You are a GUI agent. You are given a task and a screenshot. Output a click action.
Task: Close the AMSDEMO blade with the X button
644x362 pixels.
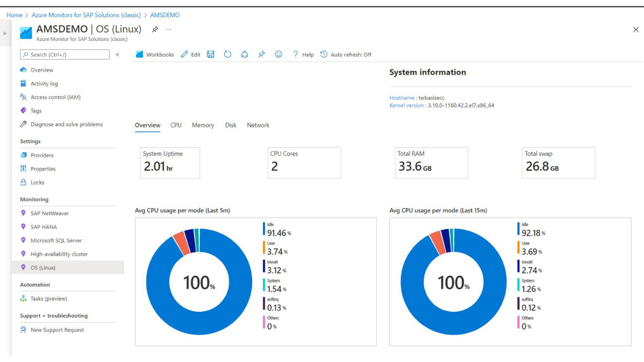(x=636, y=30)
